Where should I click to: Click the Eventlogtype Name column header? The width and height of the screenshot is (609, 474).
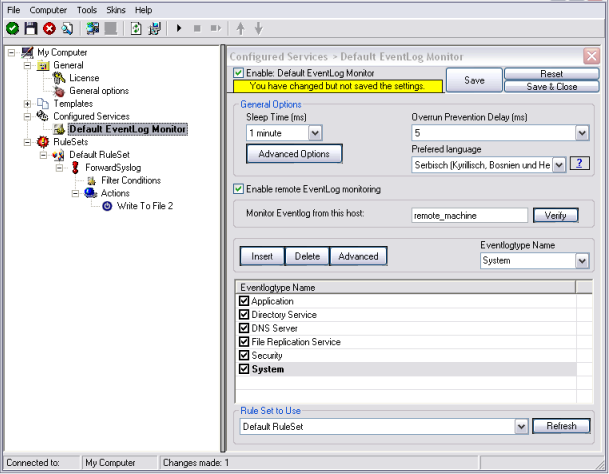tap(405, 288)
